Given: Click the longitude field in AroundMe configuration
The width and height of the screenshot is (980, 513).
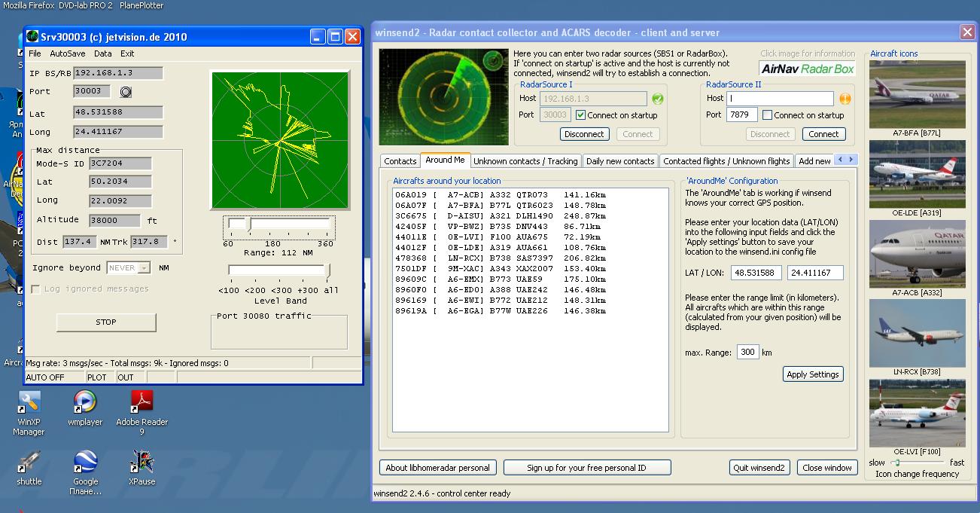Looking at the screenshot, I should [815, 273].
